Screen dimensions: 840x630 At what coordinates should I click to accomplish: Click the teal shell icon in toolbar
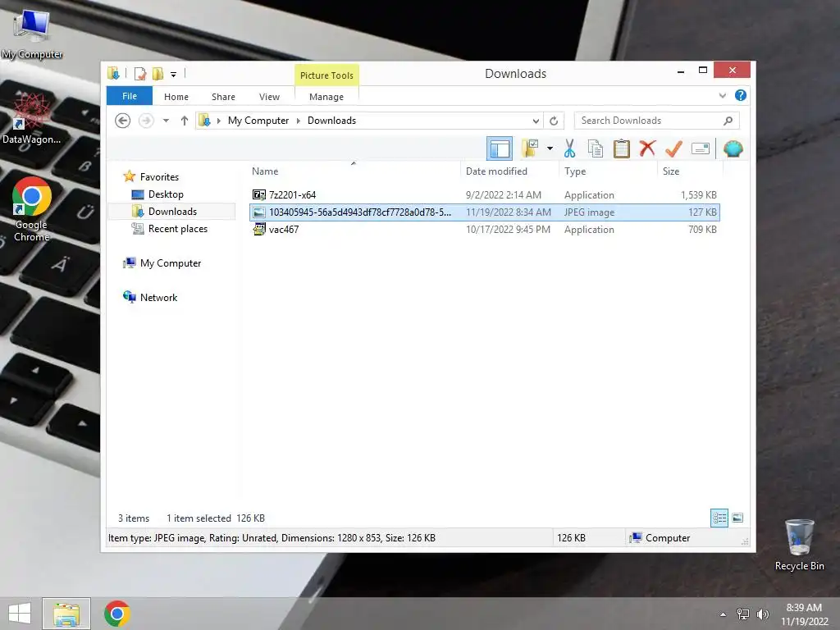(733, 148)
